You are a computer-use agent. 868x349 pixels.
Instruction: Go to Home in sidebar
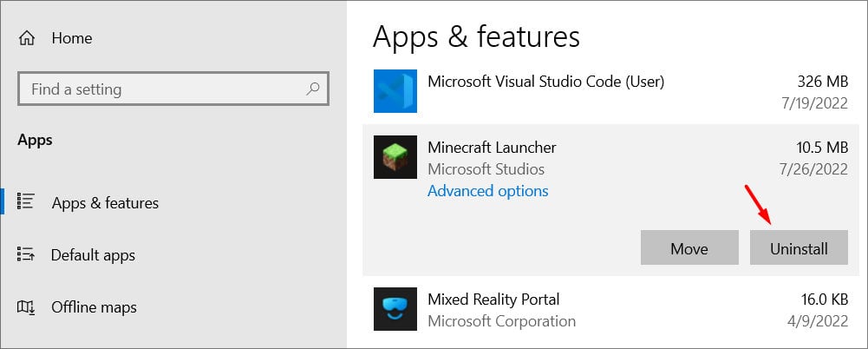[x=72, y=38]
